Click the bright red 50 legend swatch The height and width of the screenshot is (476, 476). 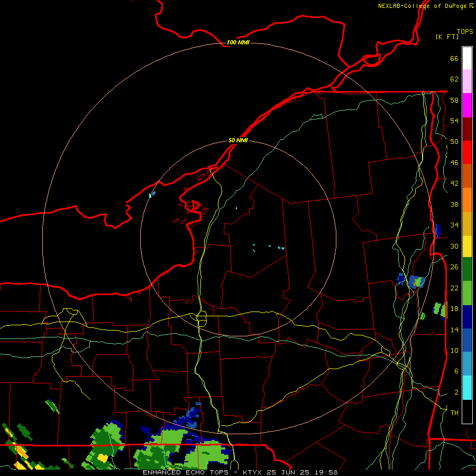(467, 152)
